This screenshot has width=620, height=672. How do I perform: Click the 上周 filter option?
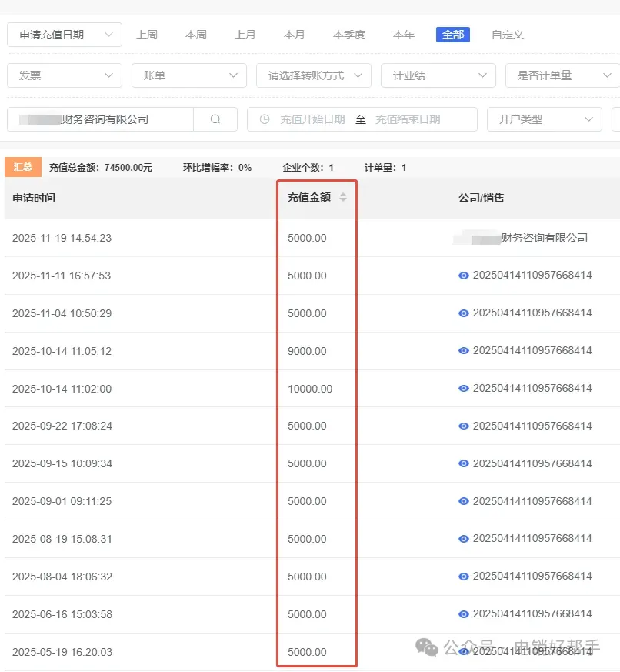coord(148,35)
